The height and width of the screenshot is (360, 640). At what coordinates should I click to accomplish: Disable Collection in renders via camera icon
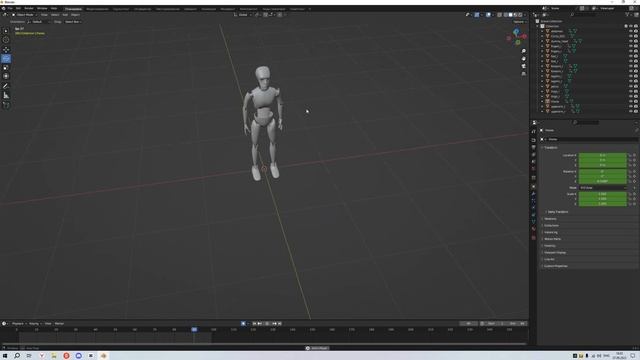tap(636, 26)
